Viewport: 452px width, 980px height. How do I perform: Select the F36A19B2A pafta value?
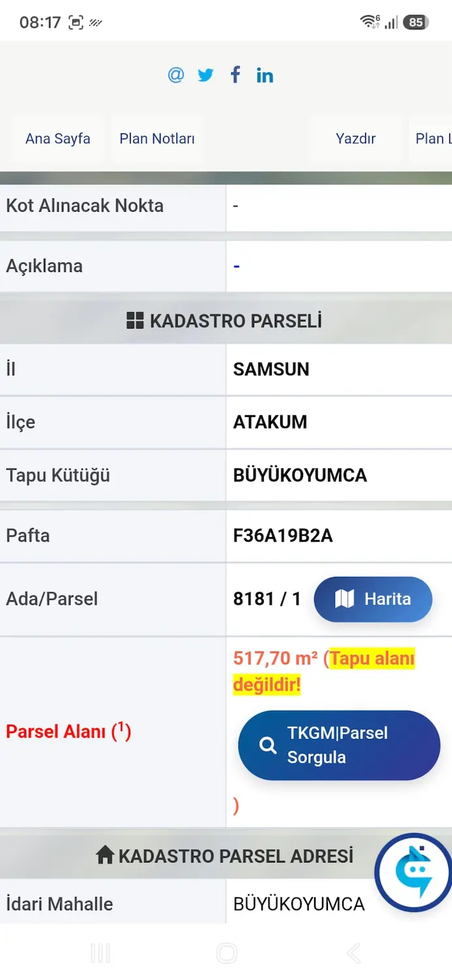click(283, 536)
